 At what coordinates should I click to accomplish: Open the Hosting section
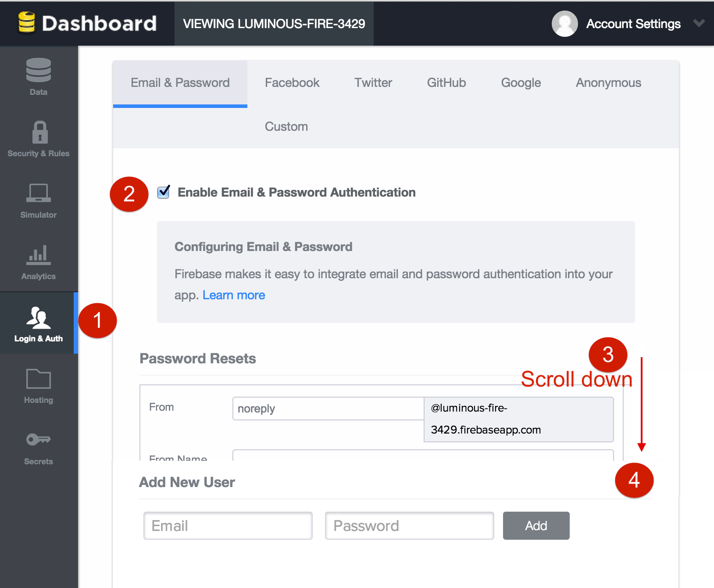38,385
